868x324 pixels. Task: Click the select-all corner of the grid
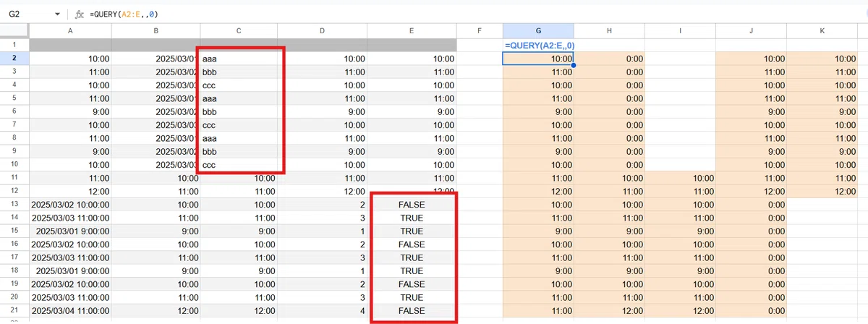coord(14,31)
